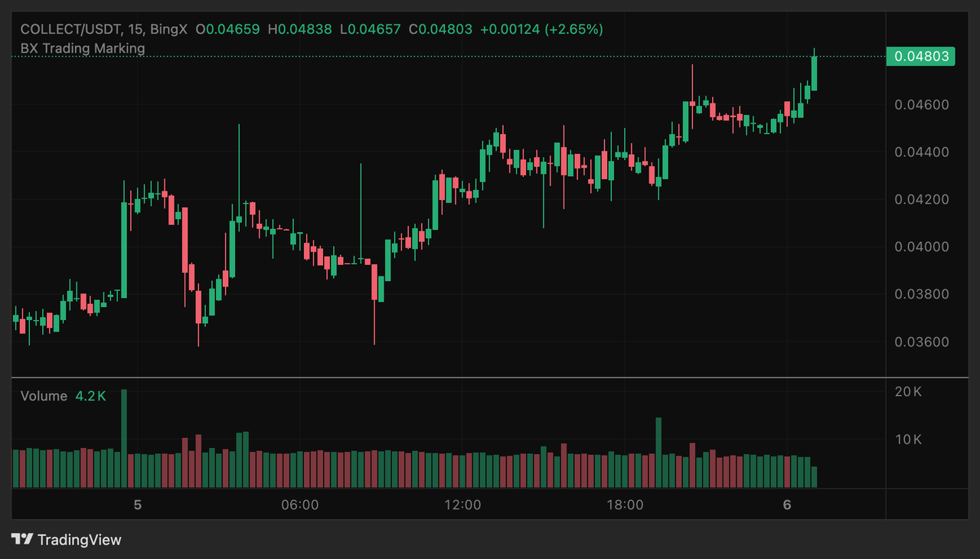Click the green 0.04803 current price tag
Image resolution: width=980 pixels, height=559 pixels.
click(x=920, y=56)
